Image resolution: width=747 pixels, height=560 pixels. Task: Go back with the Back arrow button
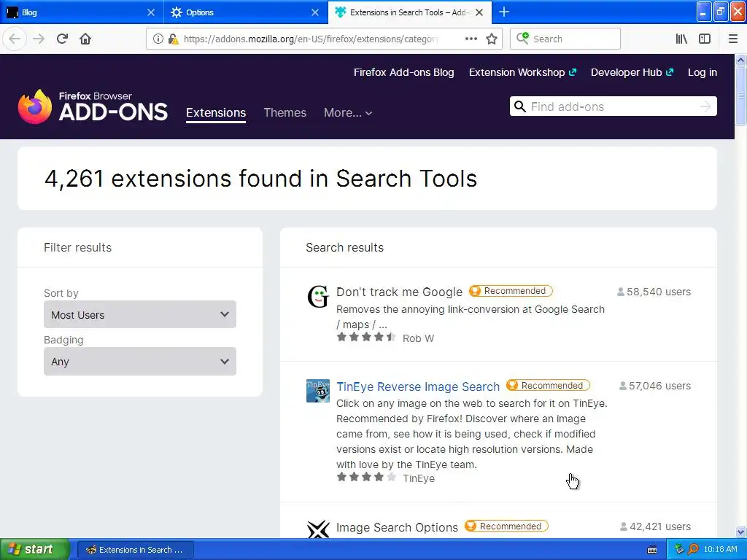[x=15, y=39]
